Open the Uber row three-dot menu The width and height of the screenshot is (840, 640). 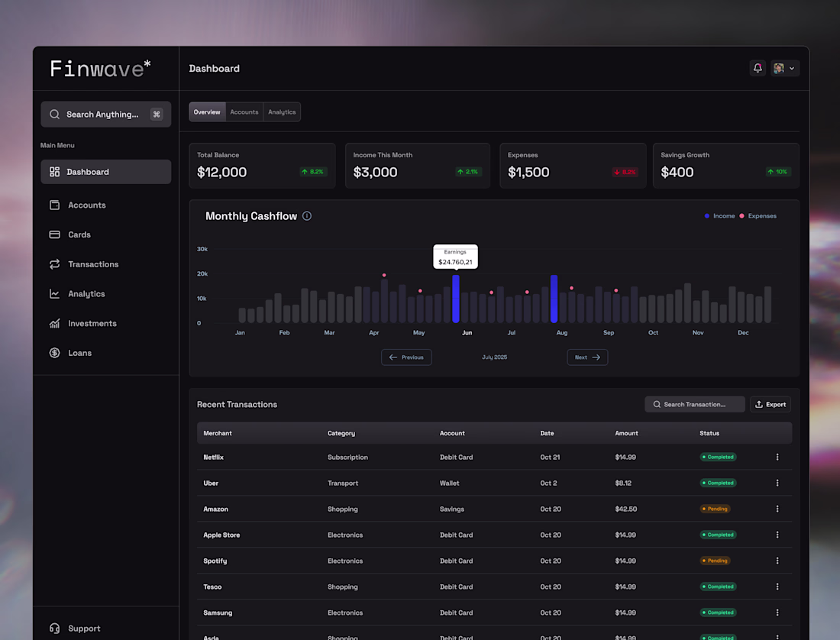[x=777, y=483]
